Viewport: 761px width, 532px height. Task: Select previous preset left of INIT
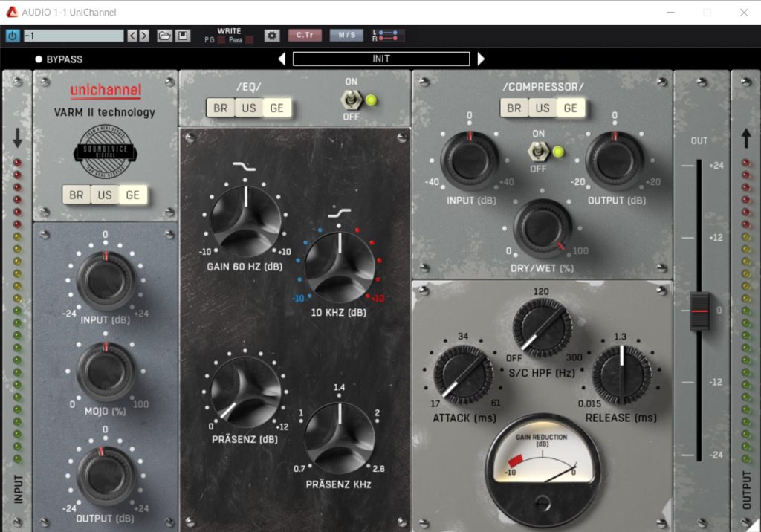pyautogui.click(x=282, y=59)
